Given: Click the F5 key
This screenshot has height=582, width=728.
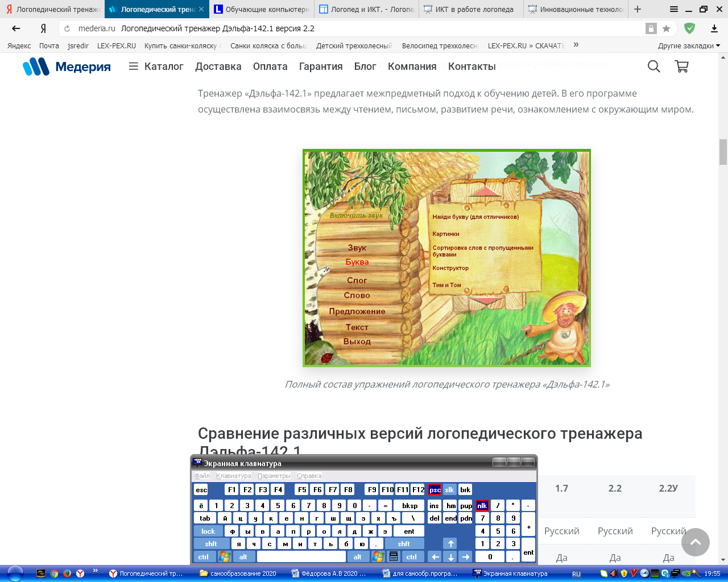Looking at the screenshot, I should point(302,489).
